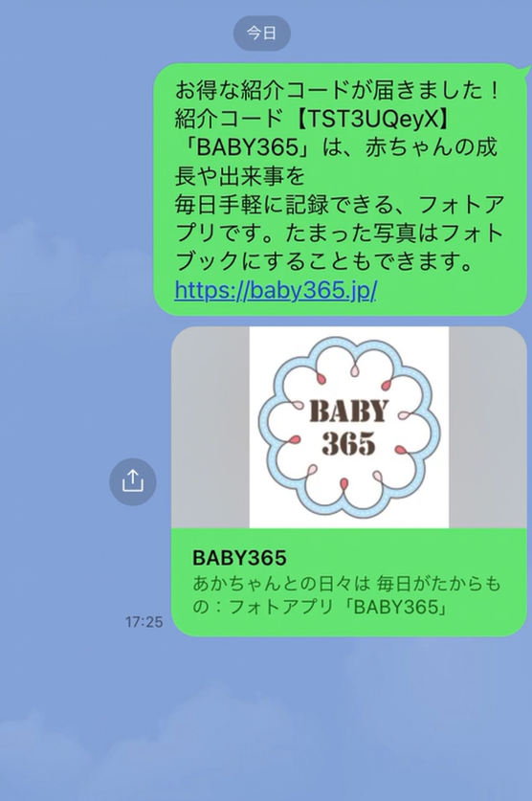Click the BABY word in the logo
Image resolution: width=532 pixels, height=801 pixels.
click(349, 412)
